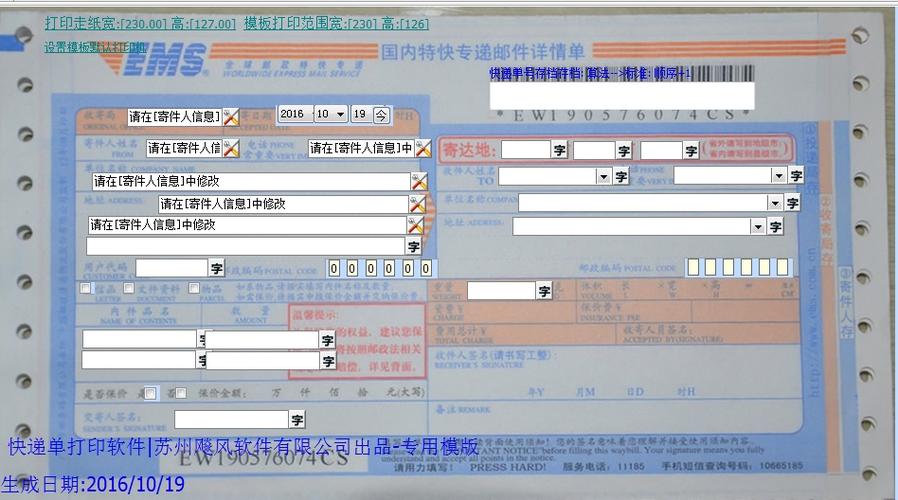Click edit tool icon on second sender address line
The height and width of the screenshot is (500, 898).
point(415,225)
